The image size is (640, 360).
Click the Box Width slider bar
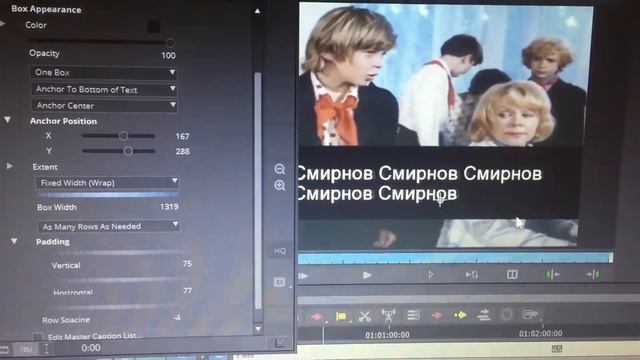[x=107, y=195]
